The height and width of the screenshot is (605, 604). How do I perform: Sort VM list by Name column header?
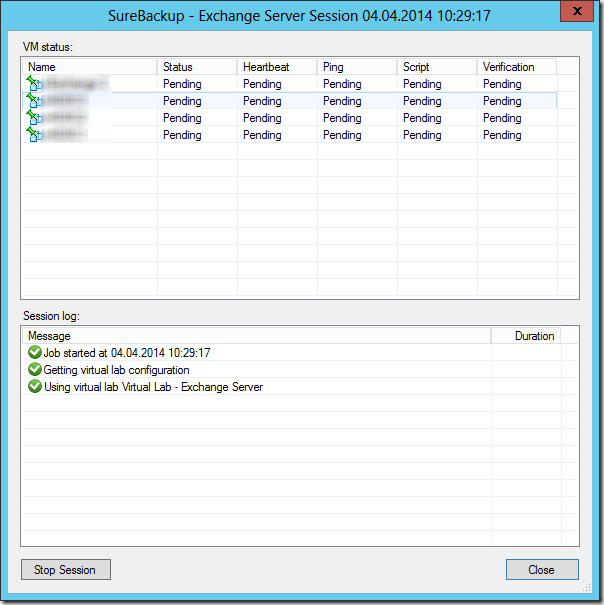tap(90, 67)
